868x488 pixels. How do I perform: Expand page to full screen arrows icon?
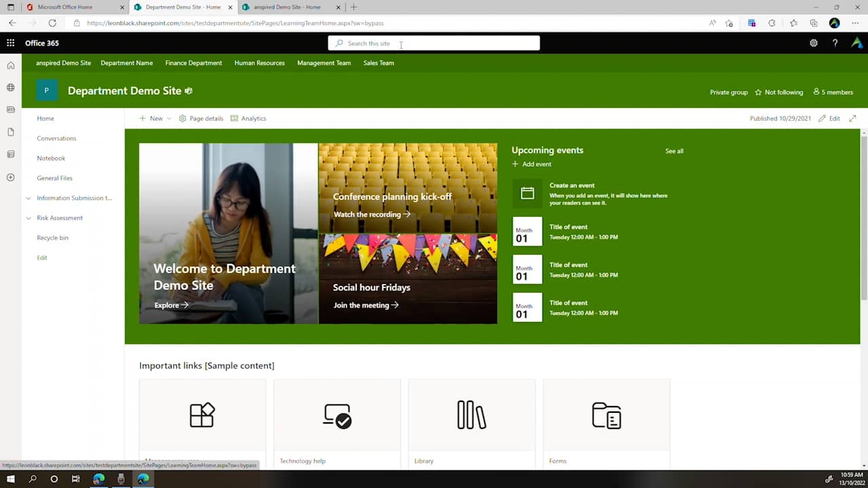[x=852, y=118]
